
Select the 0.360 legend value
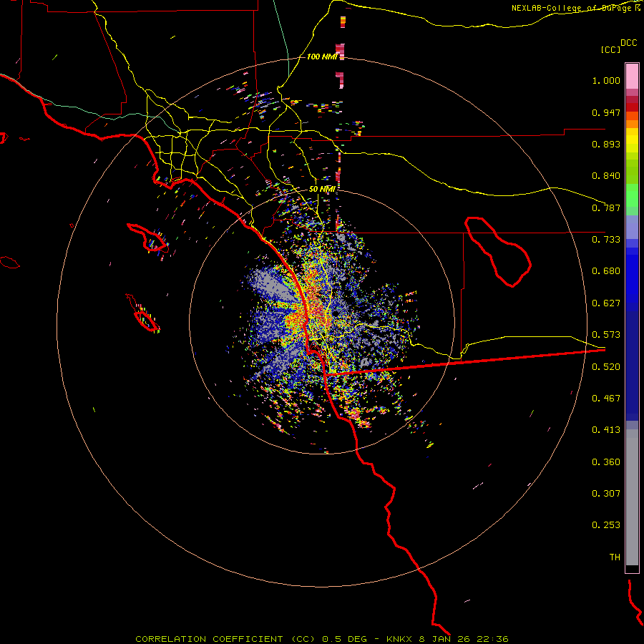606,462
